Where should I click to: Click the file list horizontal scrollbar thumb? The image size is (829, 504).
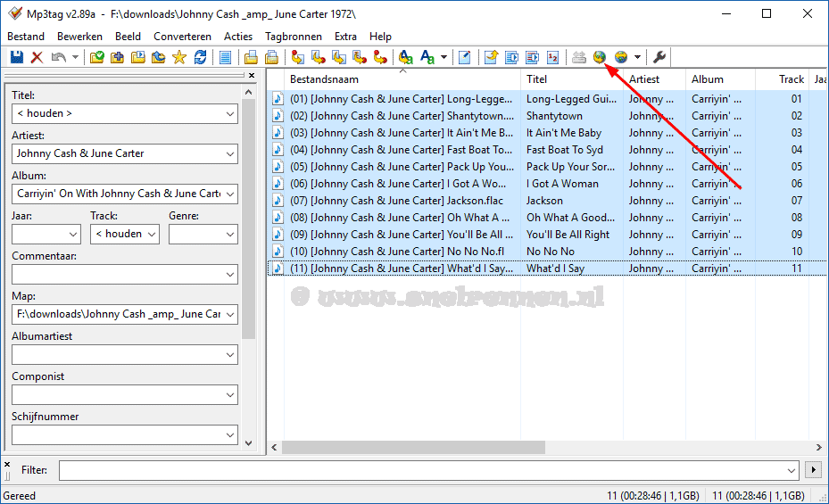[413, 447]
